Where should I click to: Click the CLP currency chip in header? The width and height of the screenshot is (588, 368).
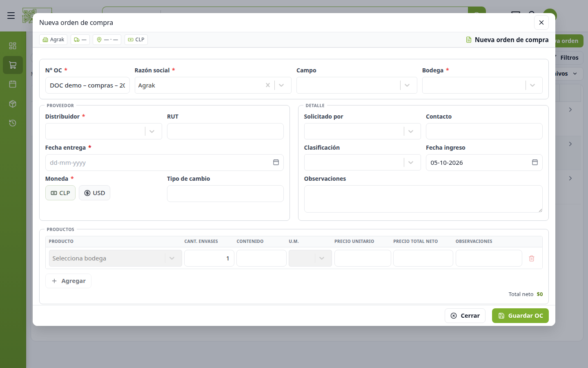coord(136,40)
